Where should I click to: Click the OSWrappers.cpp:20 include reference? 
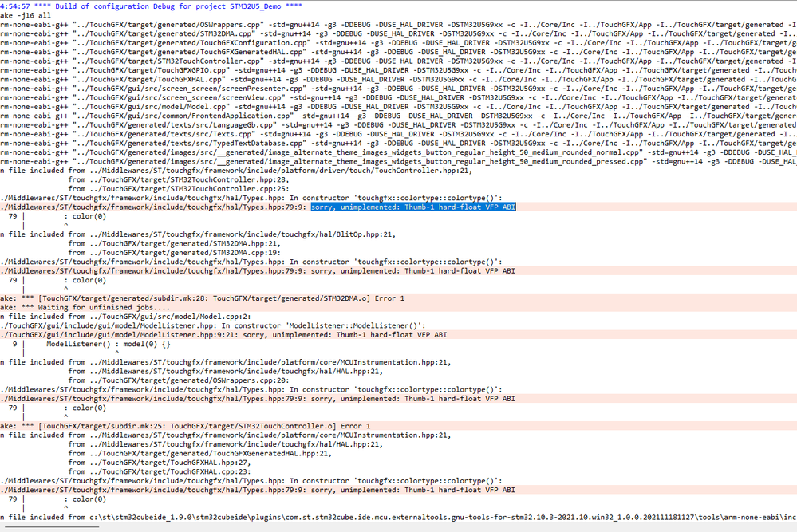tap(223, 380)
